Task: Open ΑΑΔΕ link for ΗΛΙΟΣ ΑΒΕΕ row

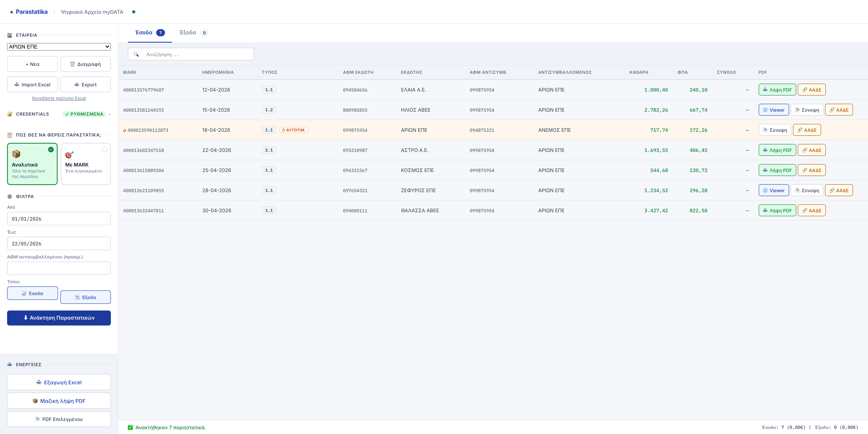Action: click(839, 110)
